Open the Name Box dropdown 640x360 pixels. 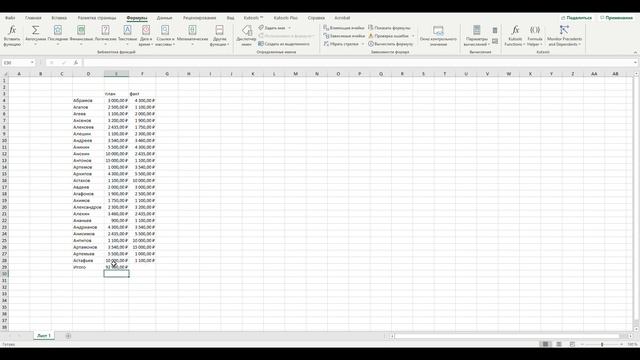[x=32, y=62]
